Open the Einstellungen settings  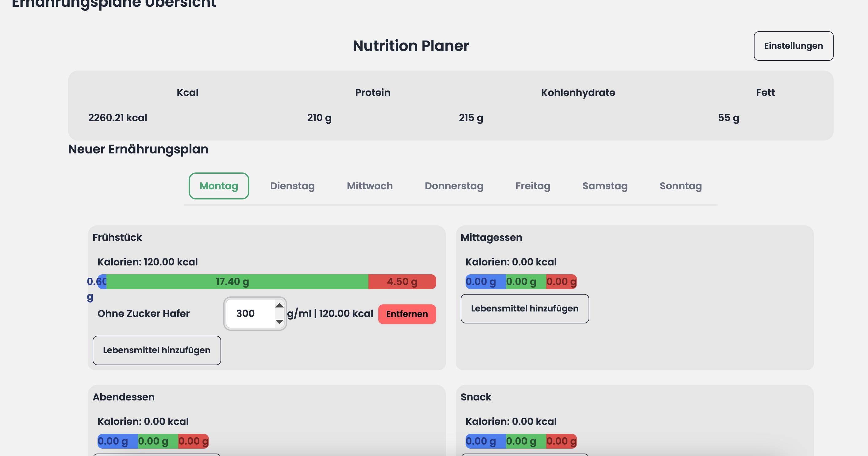pos(793,46)
